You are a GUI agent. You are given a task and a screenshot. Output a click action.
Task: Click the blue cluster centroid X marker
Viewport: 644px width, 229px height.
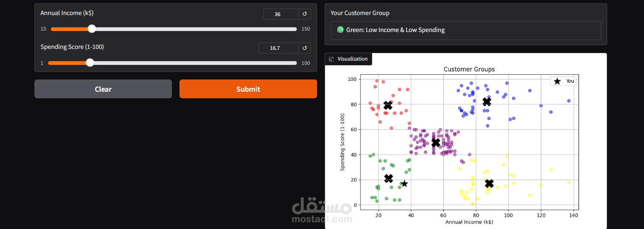pyautogui.click(x=487, y=102)
